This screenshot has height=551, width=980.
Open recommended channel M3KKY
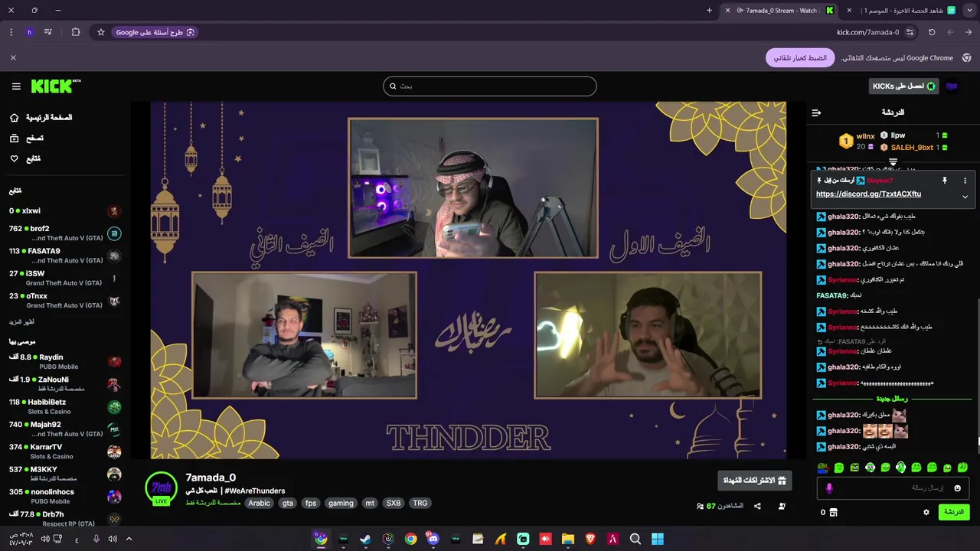tap(65, 474)
